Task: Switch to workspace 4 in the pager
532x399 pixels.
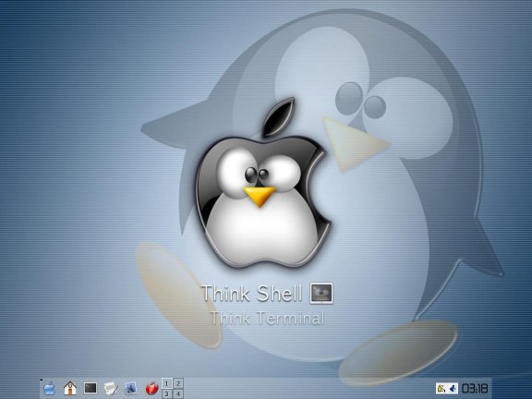Action: click(x=178, y=393)
